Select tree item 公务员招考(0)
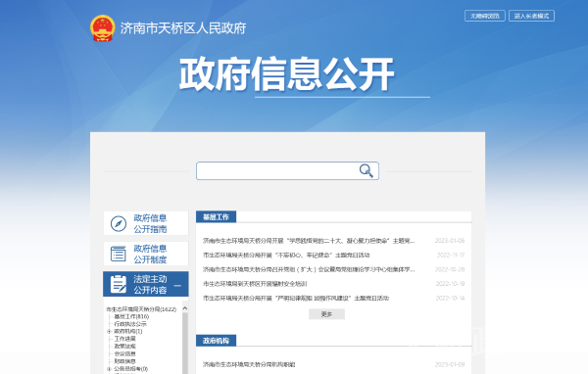The height and width of the screenshot is (374, 588). pyautogui.click(x=131, y=369)
